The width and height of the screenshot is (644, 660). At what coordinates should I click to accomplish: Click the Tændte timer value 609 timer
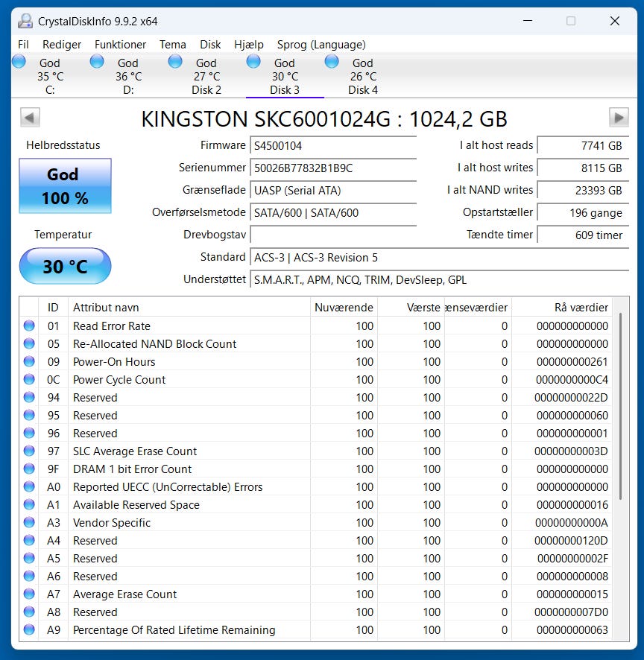click(584, 235)
